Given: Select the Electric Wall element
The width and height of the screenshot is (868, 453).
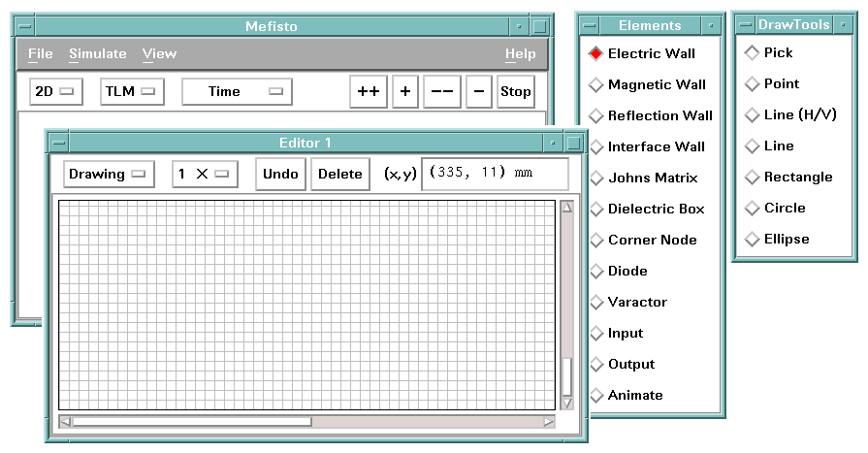Looking at the screenshot, I should tap(642, 53).
